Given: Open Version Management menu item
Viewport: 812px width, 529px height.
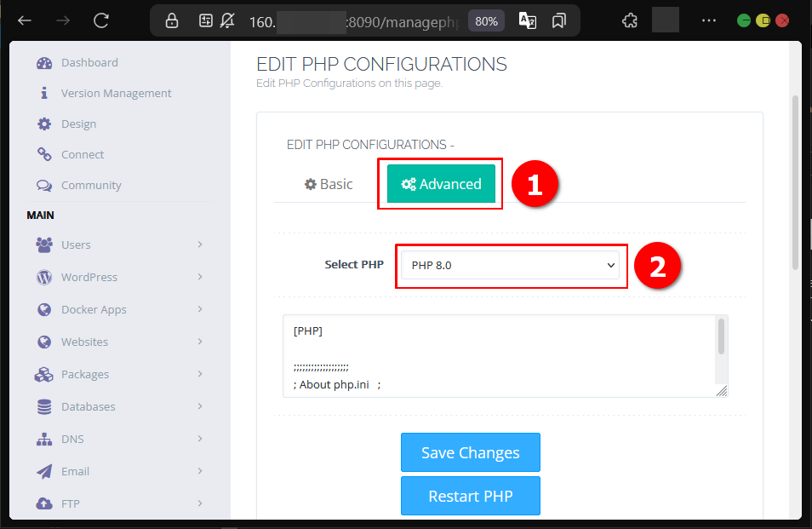Looking at the screenshot, I should 116,93.
